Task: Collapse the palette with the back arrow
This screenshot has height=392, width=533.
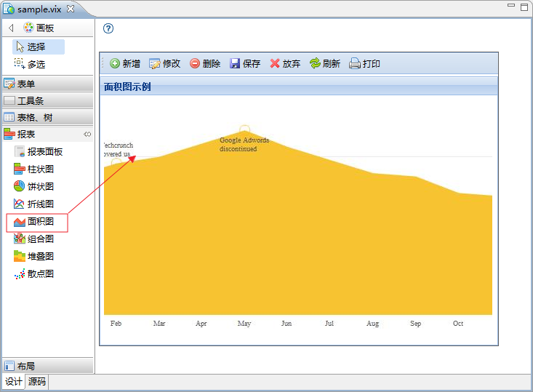Action: point(11,28)
